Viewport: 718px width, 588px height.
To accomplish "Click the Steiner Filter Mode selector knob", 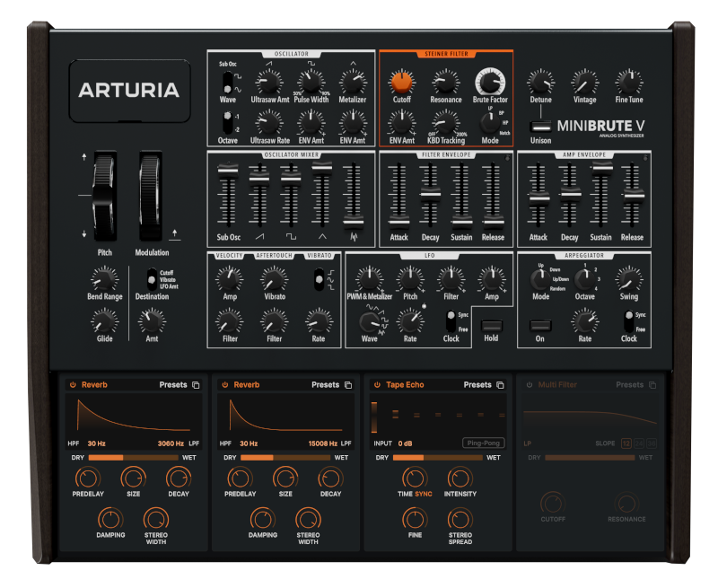I will pyautogui.click(x=489, y=123).
